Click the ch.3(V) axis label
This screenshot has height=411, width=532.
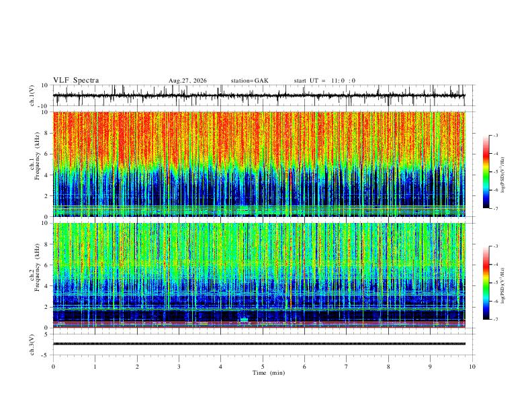point(32,345)
